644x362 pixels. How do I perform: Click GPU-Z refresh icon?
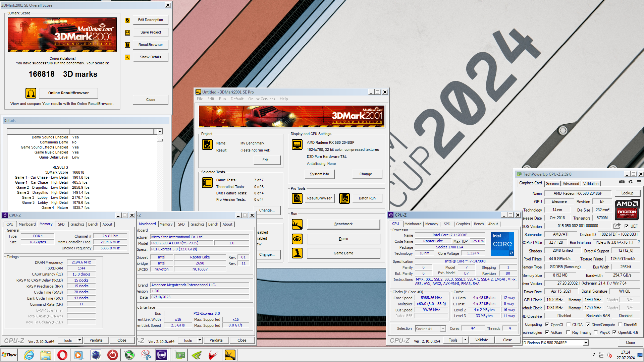(631, 182)
